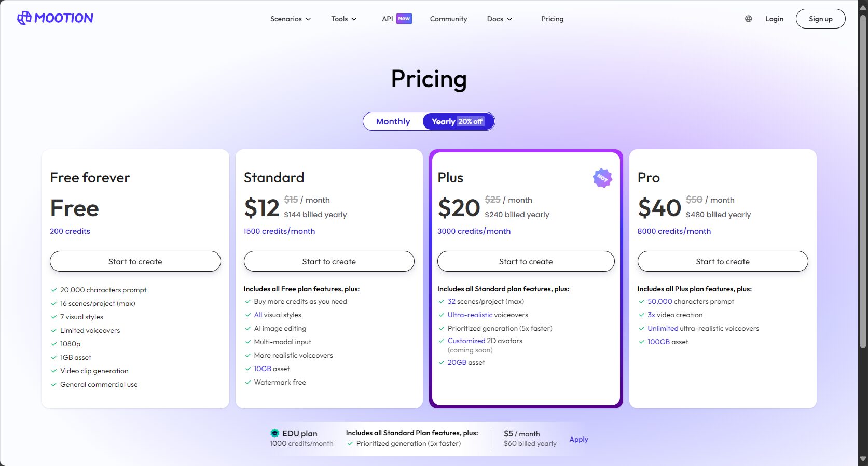Open the globe language selector
The height and width of the screenshot is (466, 868).
click(748, 19)
